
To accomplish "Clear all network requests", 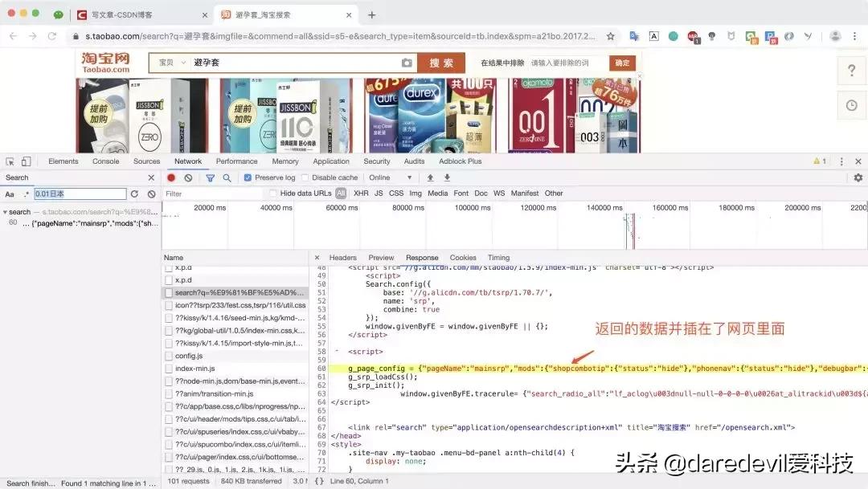I will pyautogui.click(x=189, y=177).
